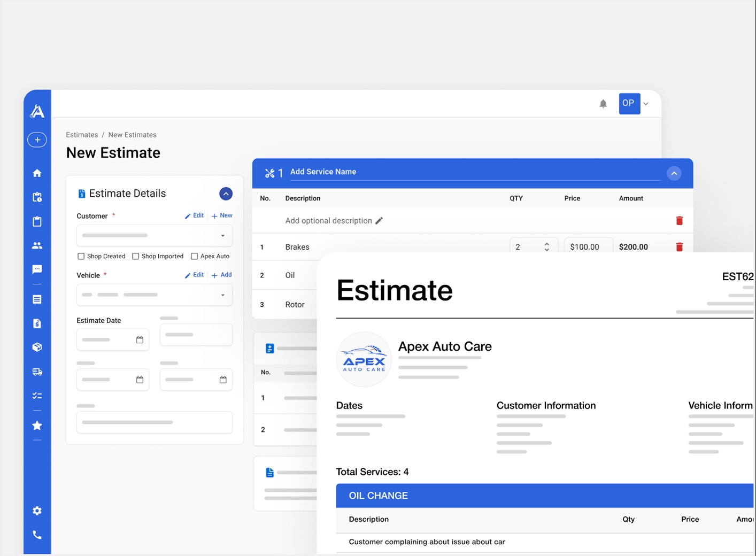756x556 pixels.
Task: Select the Brakes description cell
Action: pos(297,247)
